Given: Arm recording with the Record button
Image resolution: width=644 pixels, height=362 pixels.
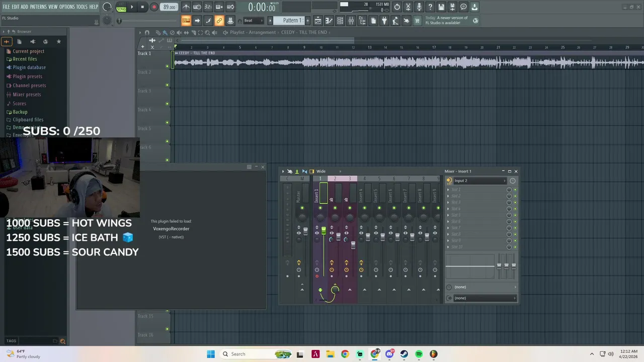Looking at the screenshot, I should [154, 7].
